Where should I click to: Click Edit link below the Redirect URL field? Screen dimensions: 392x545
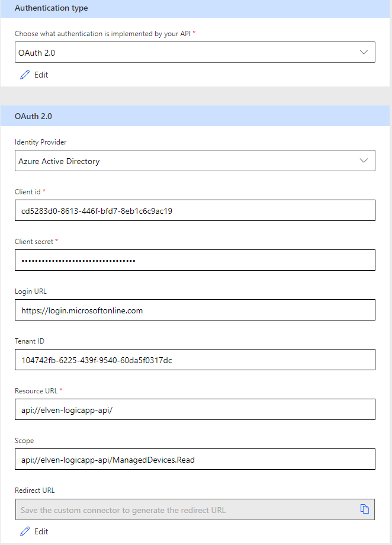pyautogui.click(x=41, y=531)
